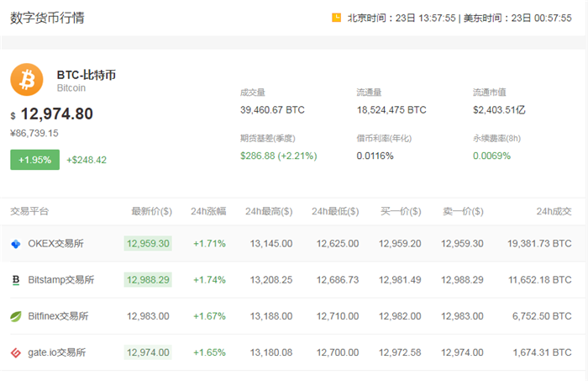Screen dimensions: 588x381
Task: Click the 0.0116% borrow rate value
Action: (375, 156)
